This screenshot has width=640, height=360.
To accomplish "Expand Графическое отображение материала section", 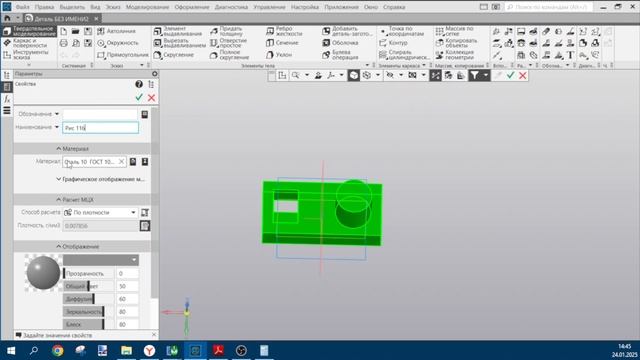I will coord(100,179).
